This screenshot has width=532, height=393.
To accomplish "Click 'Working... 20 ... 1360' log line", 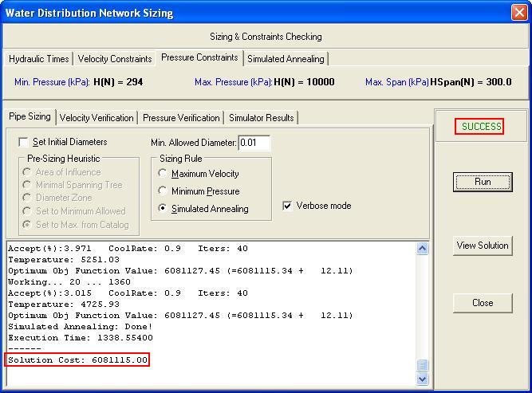I will pos(69,281).
